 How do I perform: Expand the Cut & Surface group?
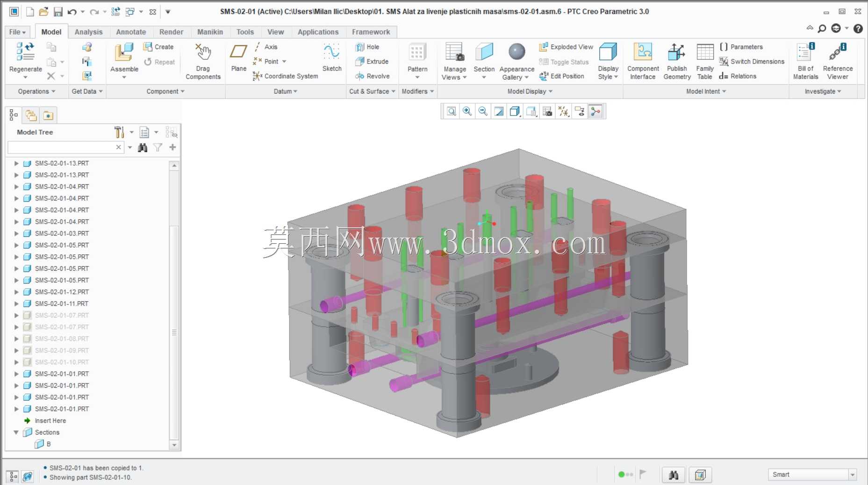[372, 91]
